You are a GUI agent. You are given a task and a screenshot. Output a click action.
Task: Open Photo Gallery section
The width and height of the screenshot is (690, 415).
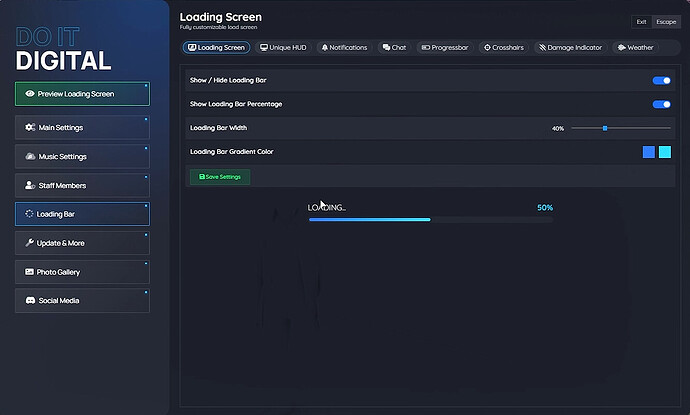click(x=82, y=272)
